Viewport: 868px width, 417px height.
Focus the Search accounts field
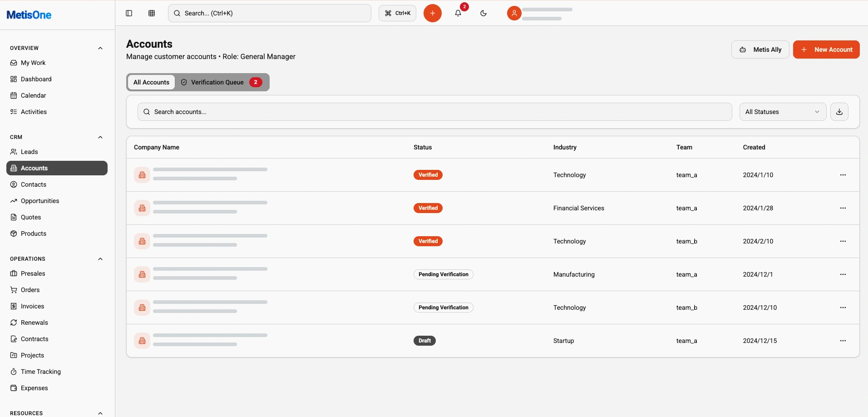click(x=434, y=112)
